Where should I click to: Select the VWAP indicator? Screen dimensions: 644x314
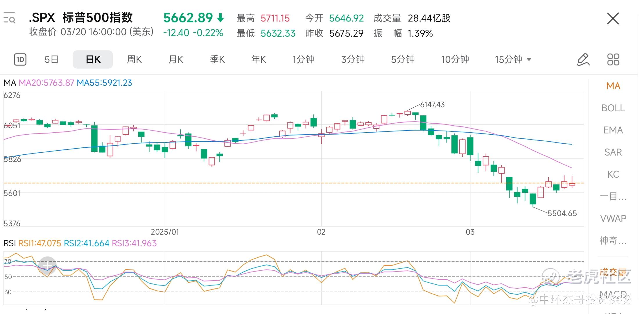(613, 218)
